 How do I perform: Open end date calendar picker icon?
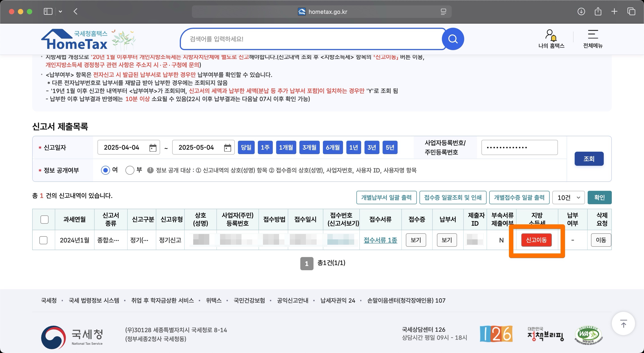click(227, 148)
